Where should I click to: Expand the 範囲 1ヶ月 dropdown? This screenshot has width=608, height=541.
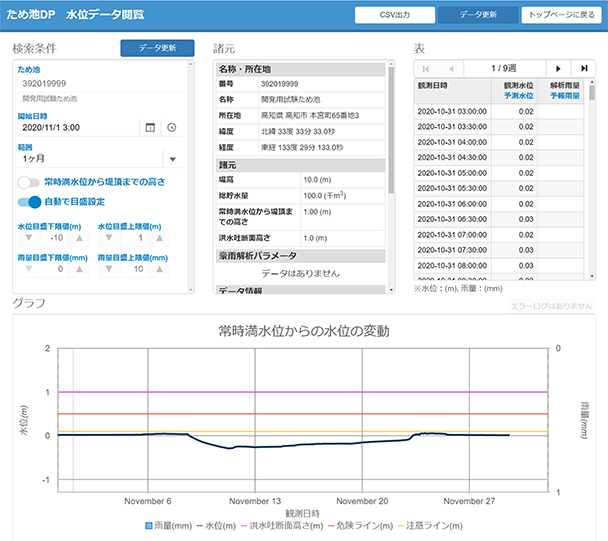click(173, 159)
